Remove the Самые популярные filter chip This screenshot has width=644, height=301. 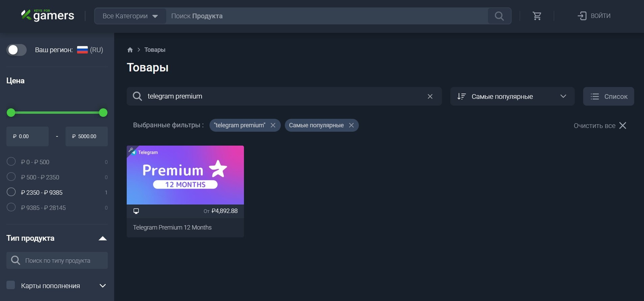point(351,125)
